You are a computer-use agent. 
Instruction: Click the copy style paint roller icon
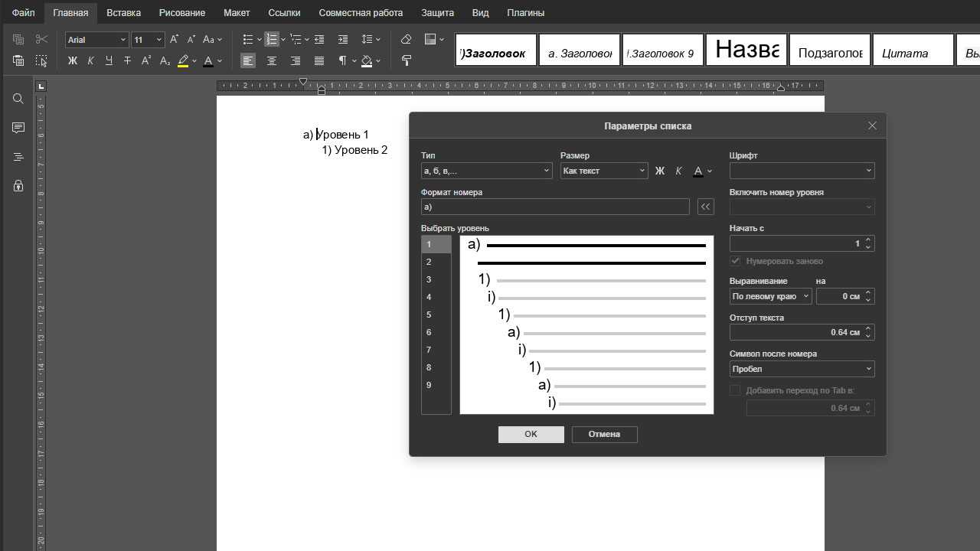tap(407, 60)
